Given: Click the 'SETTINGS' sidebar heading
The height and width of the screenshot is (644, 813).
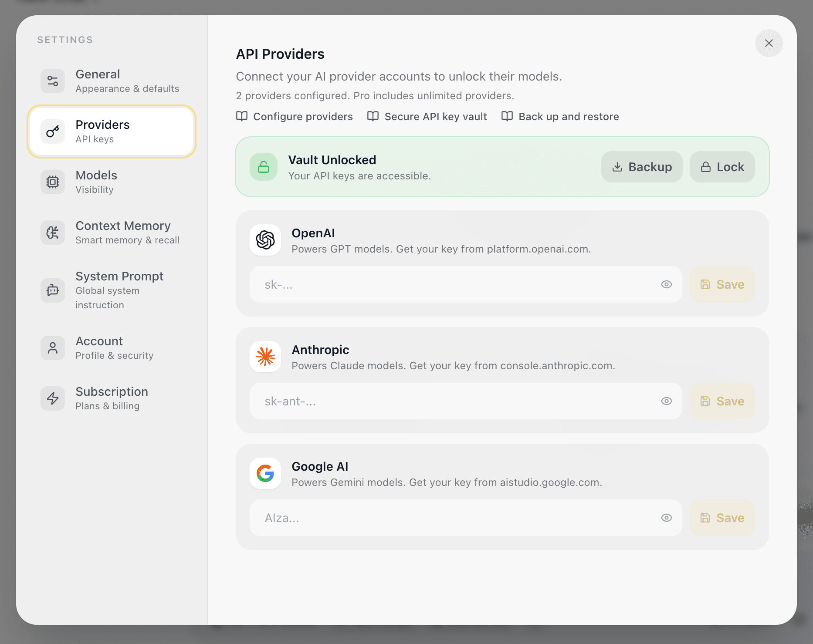Looking at the screenshot, I should pos(65,40).
